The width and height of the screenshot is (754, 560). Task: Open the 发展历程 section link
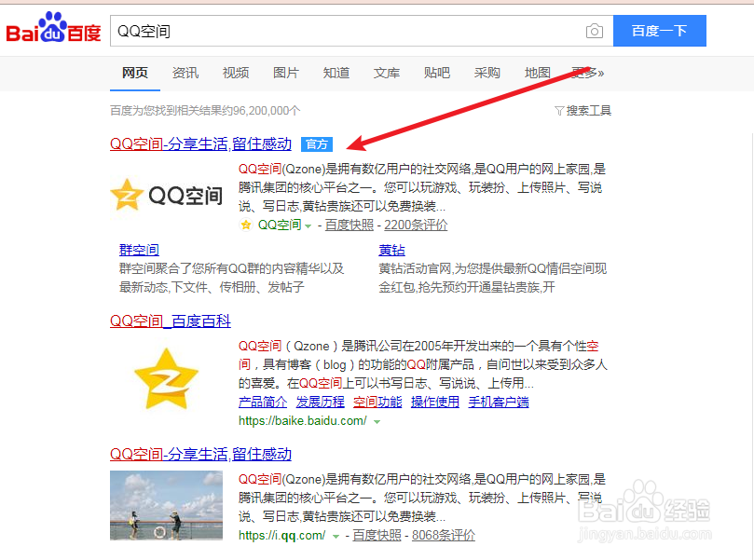tap(320, 402)
